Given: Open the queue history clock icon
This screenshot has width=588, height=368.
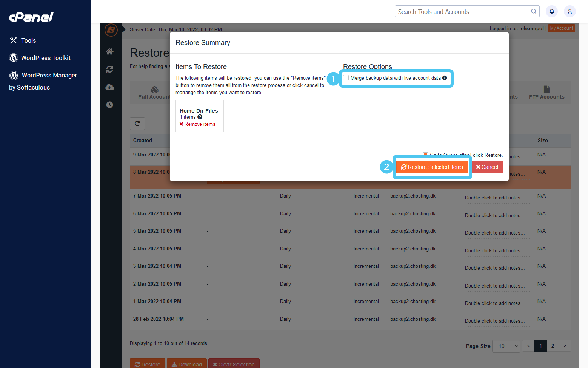Looking at the screenshot, I should click(x=110, y=105).
